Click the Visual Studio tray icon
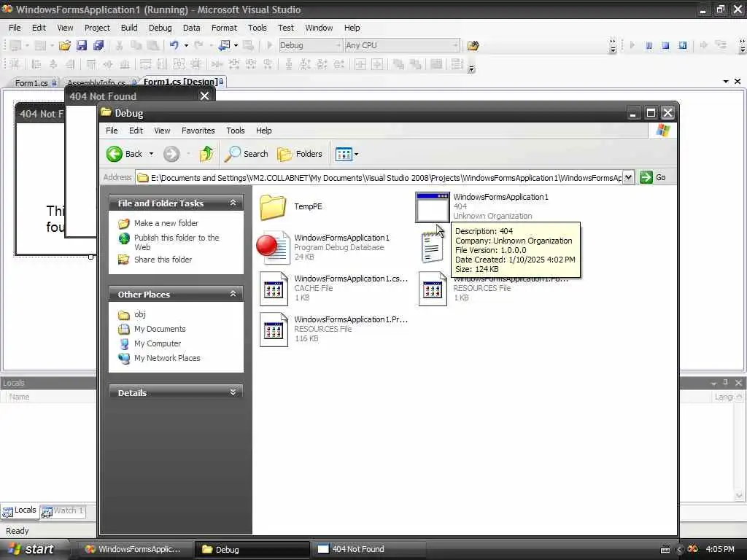747x560 pixels. [x=693, y=549]
